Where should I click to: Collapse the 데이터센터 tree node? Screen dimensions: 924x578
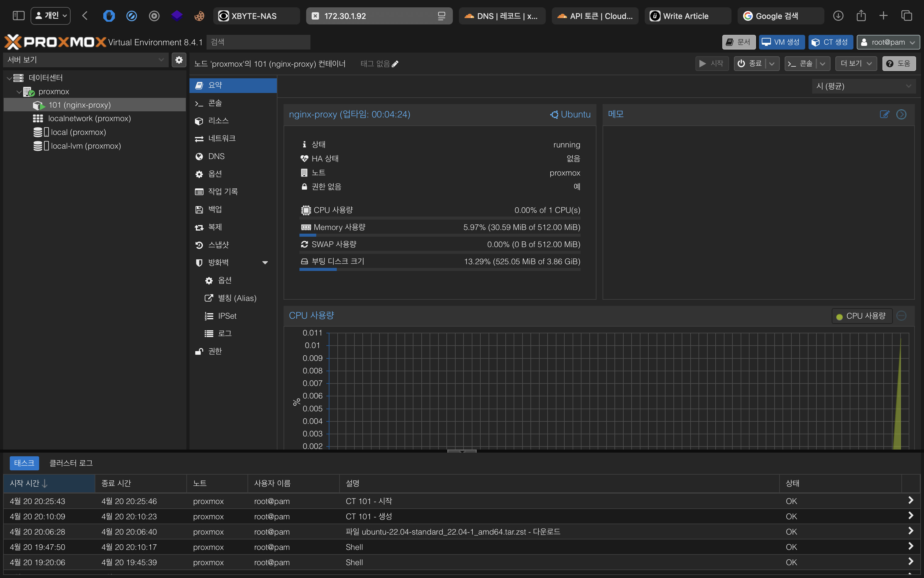point(9,78)
